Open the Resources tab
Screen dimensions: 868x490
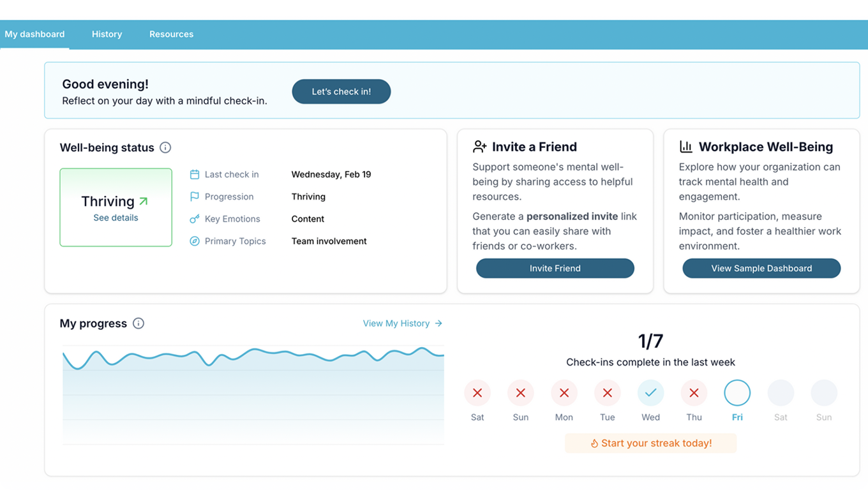(171, 34)
